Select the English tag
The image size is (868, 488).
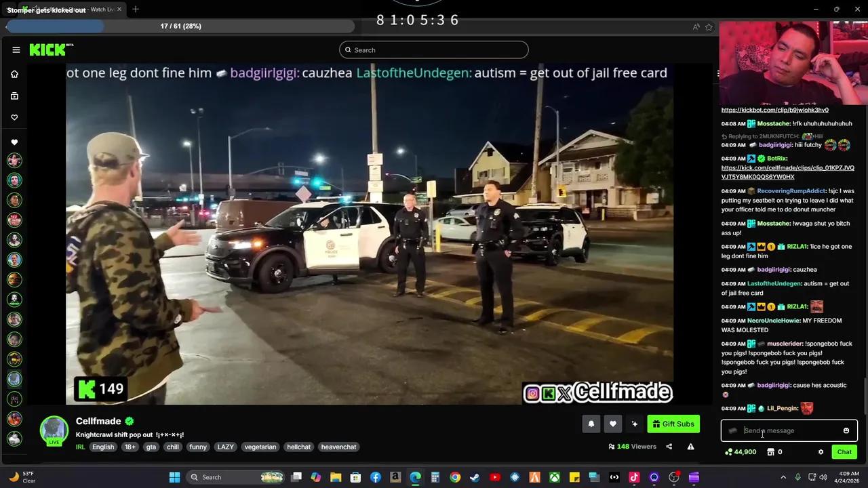tap(103, 447)
